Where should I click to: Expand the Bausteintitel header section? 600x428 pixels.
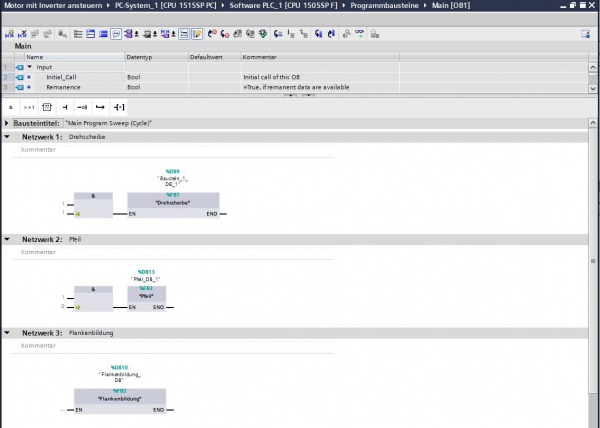click(8, 122)
